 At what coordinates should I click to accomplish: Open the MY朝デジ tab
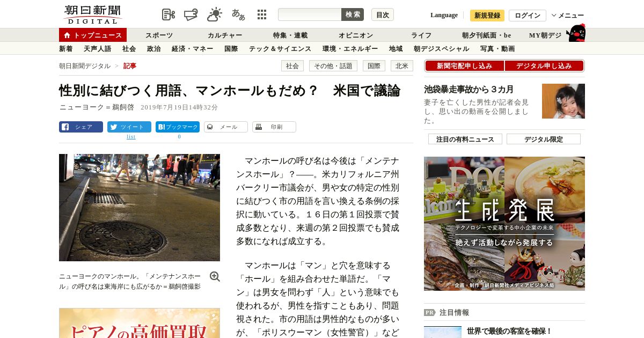tap(545, 35)
